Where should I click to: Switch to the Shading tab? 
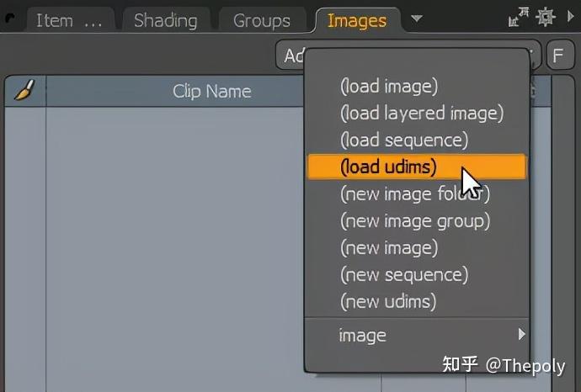pyautogui.click(x=165, y=20)
